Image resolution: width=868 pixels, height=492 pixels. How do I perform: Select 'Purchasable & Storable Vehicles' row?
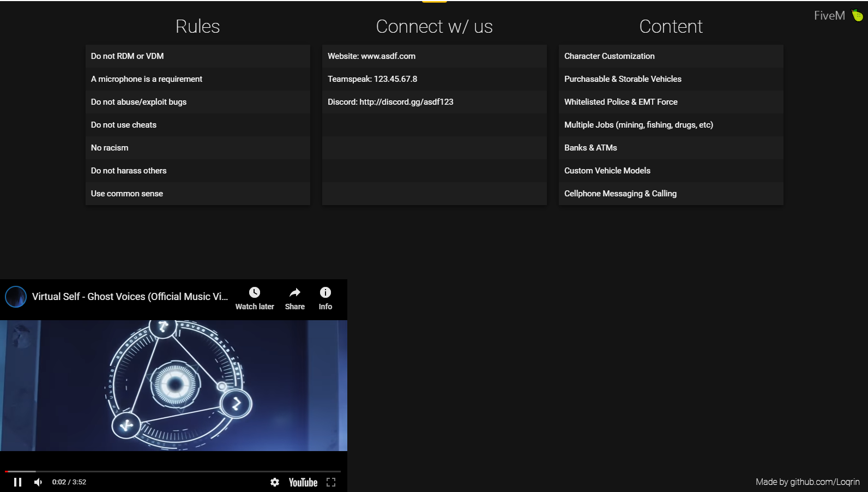[x=671, y=79]
